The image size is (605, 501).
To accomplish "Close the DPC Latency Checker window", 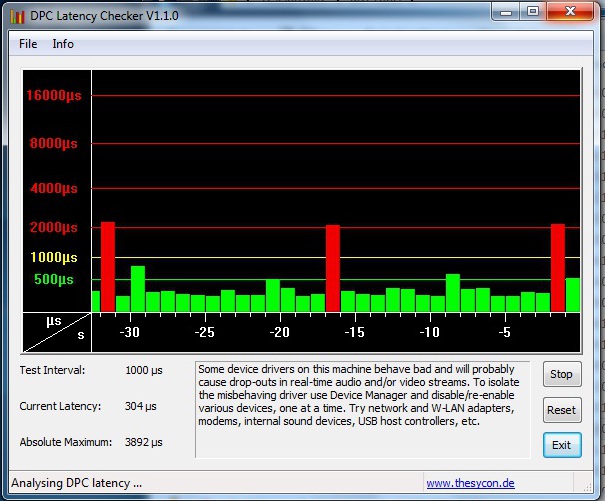I will pyautogui.click(x=570, y=12).
